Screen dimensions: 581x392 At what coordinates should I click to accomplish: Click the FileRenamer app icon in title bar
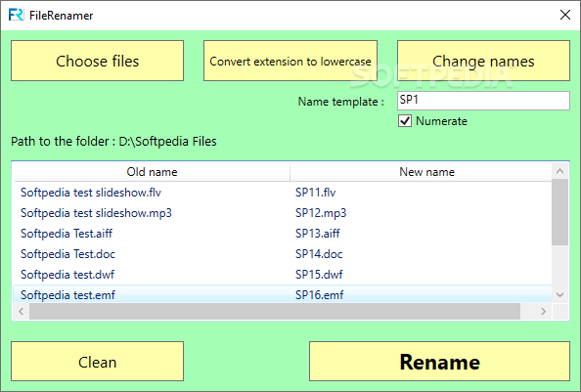tap(16, 16)
